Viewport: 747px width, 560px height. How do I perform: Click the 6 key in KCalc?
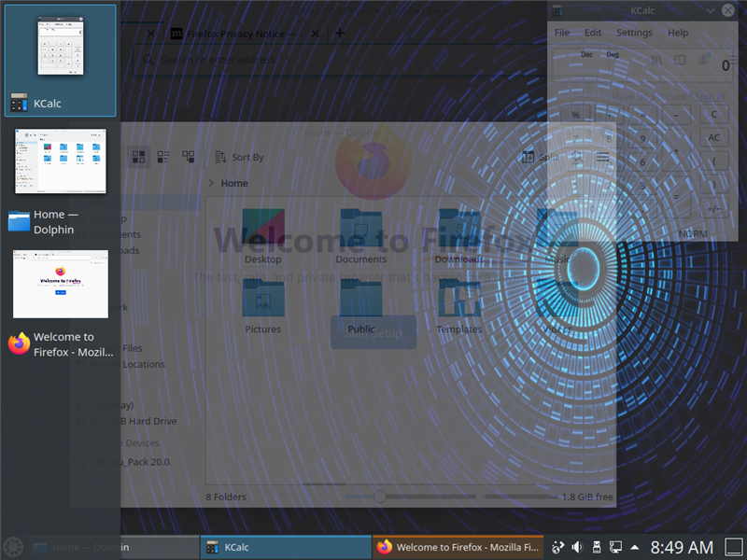coord(642,161)
